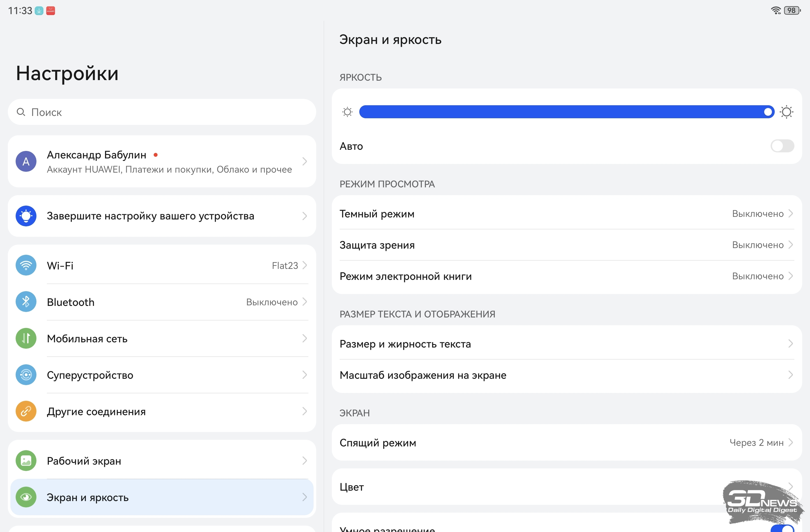Click the Bluetooth icon in sidebar
This screenshot has height=532, width=810.
coord(26,302)
